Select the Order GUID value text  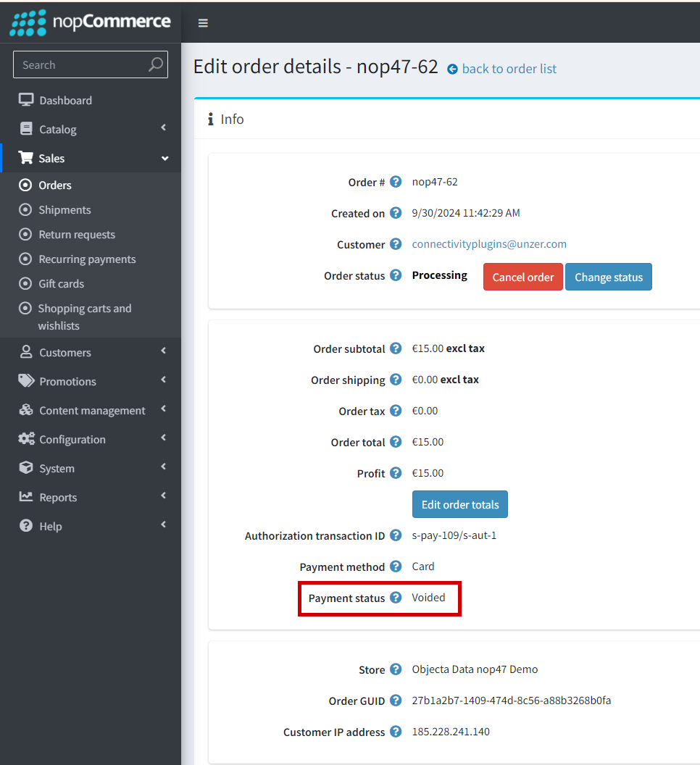point(511,701)
